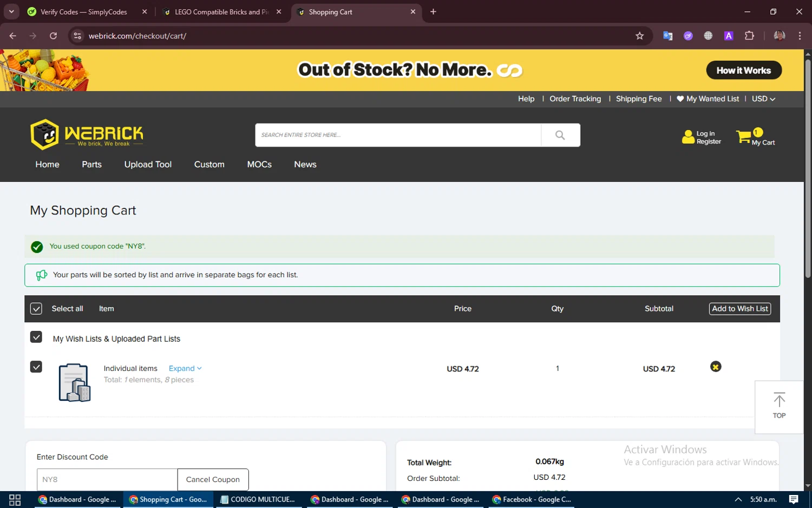The height and width of the screenshot is (508, 812).
Task: Click the Add to Wish List button
Action: tap(740, 309)
